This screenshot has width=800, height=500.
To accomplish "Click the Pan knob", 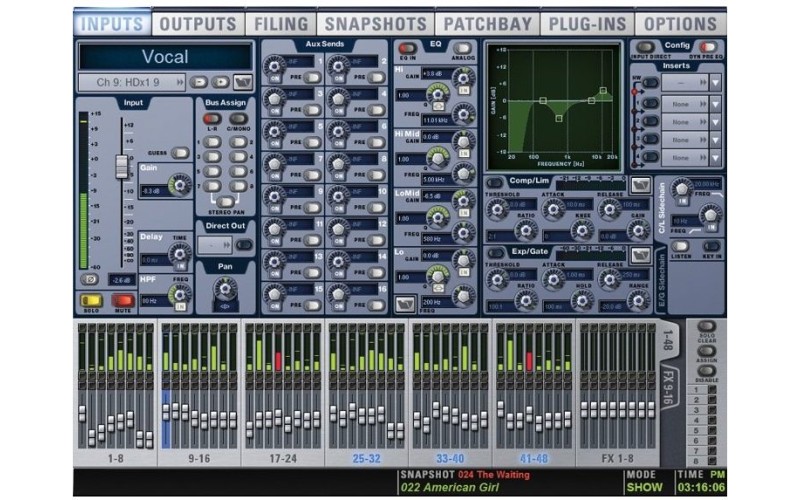I will click(225, 289).
